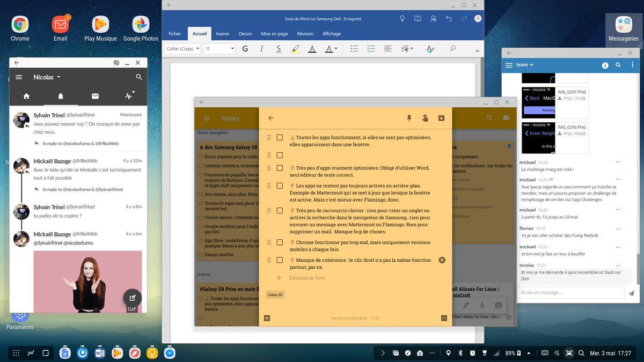Click the 'Écrire un message' input field
This screenshot has height=362, width=644.
click(570, 293)
